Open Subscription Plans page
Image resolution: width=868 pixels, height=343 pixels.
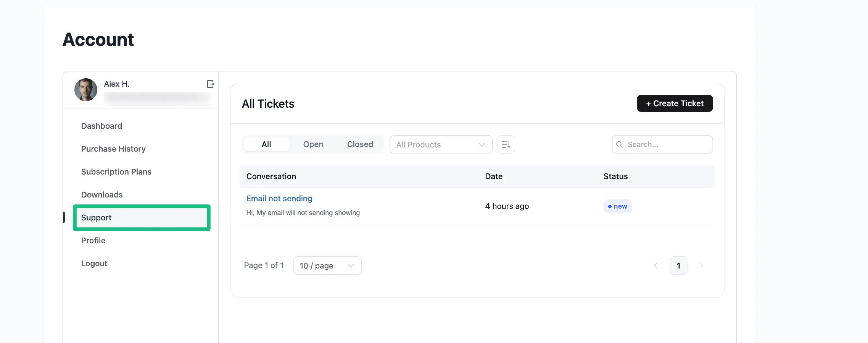[116, 172]
